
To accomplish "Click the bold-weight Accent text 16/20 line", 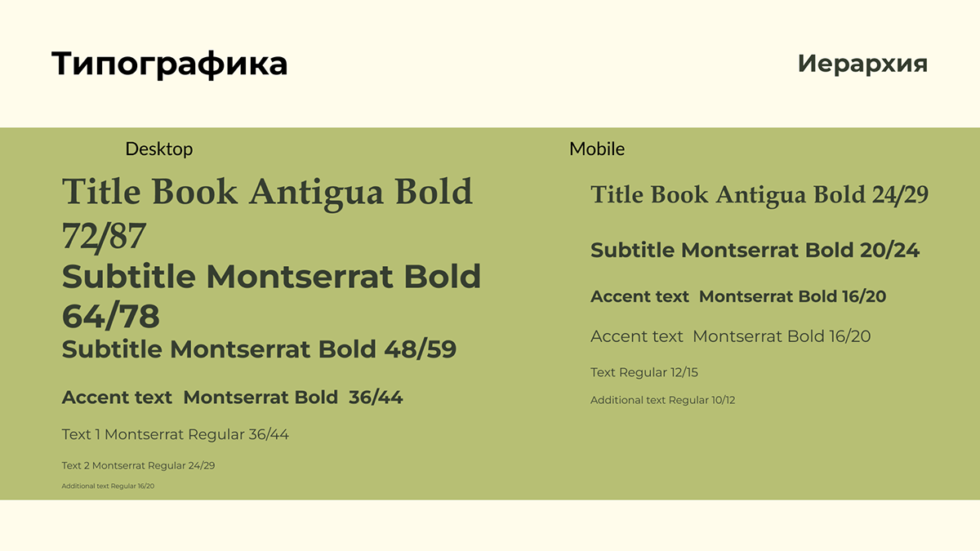I will (x=737, y=296).
